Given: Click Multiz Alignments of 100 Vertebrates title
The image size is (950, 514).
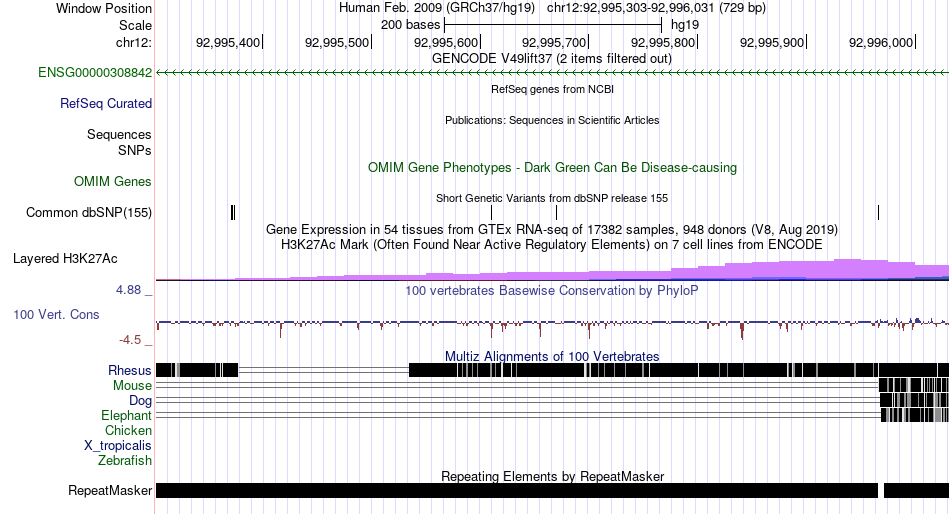Looking at the screenshot, I should click(x=552, y=356).
